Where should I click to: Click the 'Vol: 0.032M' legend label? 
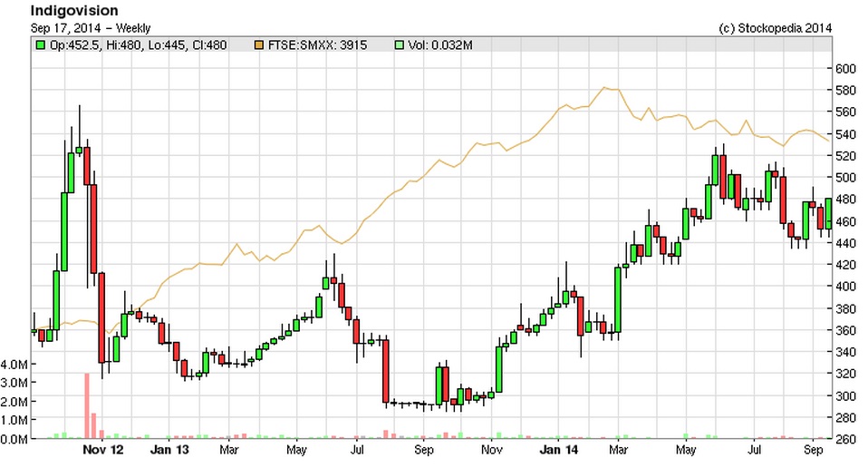(x=440, y=44)
